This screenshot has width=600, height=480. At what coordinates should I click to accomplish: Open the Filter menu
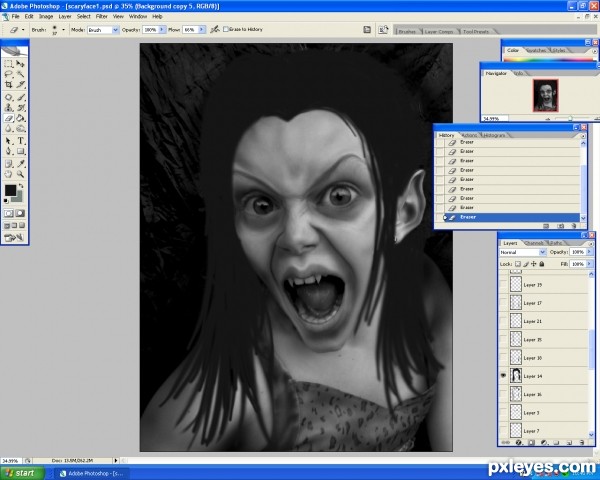(101, 16)
